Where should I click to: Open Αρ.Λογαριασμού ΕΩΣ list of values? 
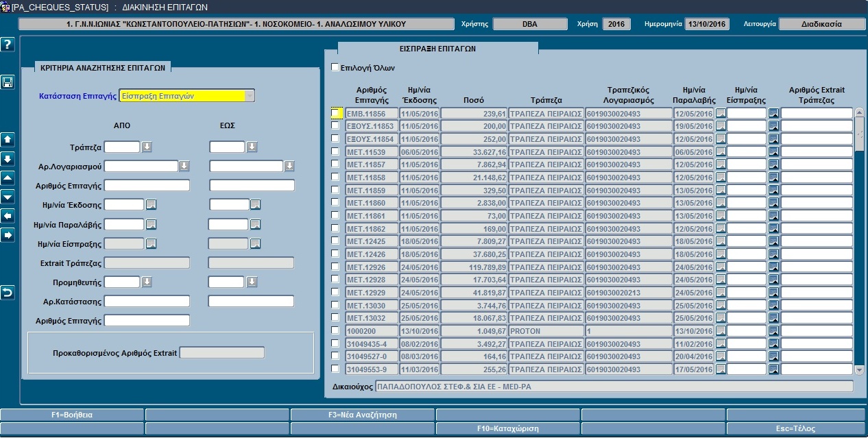[x=289, y=166]
